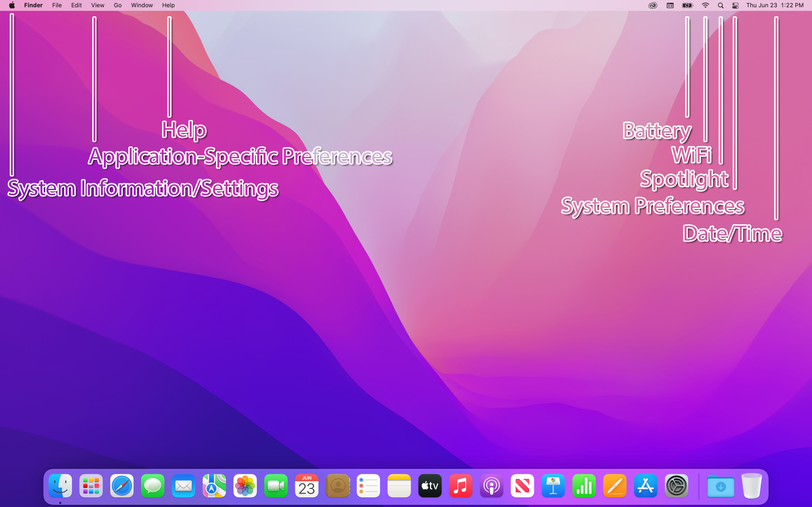Open the Window menu
Image resolution: width=812 pixels, height=507 pixels.
[x=142, y=5]
